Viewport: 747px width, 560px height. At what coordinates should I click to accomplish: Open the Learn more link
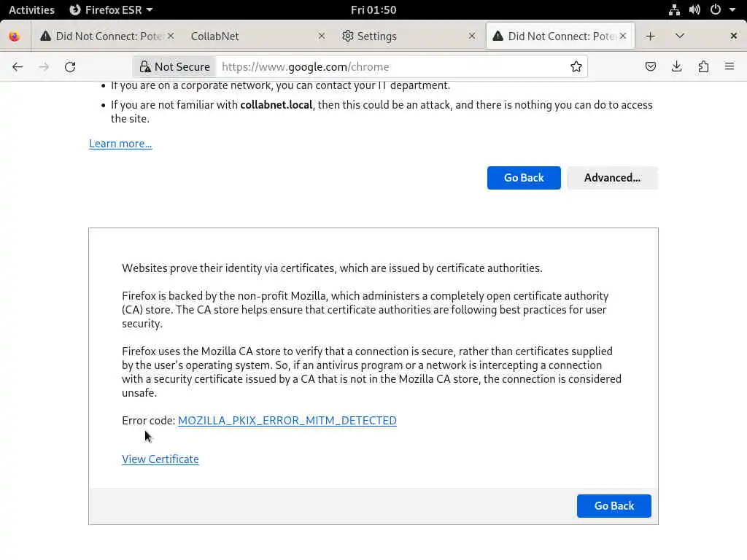pyautogui.click(x=120, y=144)
